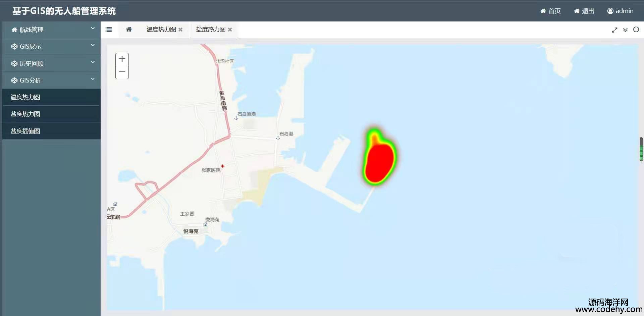The height and width of the screenshot is (316, 644).
Task: Expand the 航线管理 menu
Action: tap(51, 30)
